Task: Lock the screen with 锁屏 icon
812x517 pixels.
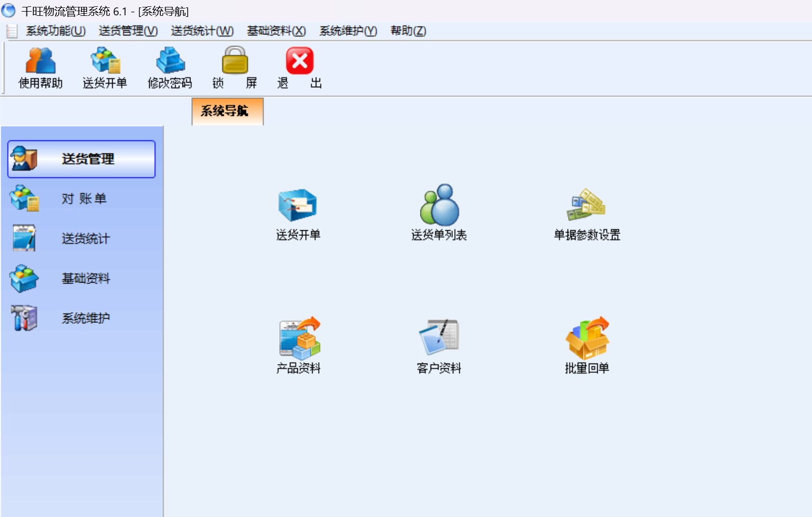Action: 234,68
